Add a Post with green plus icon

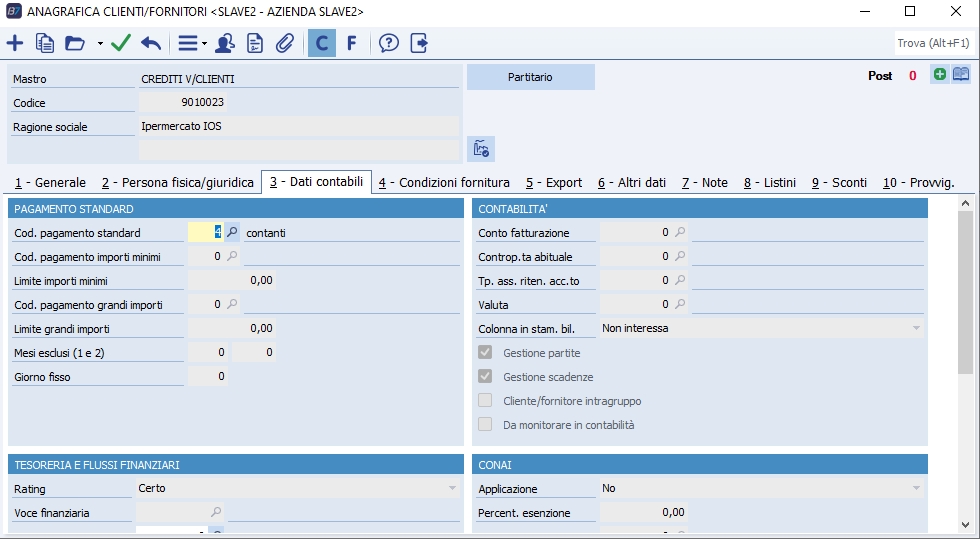(x=939, y=75)
